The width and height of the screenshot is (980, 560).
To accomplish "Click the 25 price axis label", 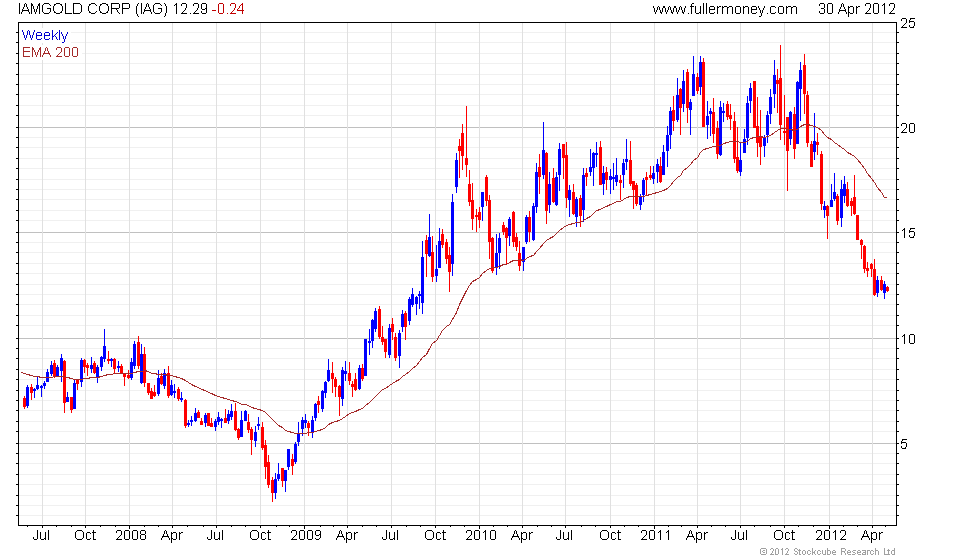I will pos(908,24).
